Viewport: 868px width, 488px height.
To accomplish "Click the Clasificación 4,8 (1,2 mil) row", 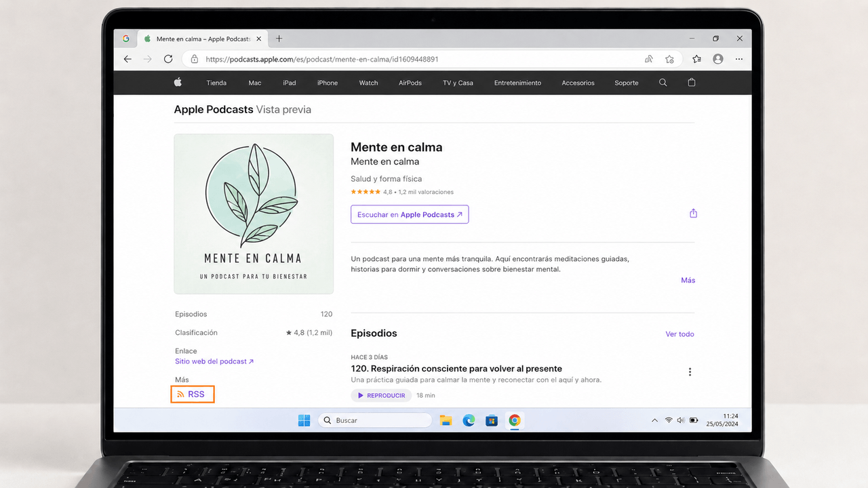I will [x=254, y=333].
